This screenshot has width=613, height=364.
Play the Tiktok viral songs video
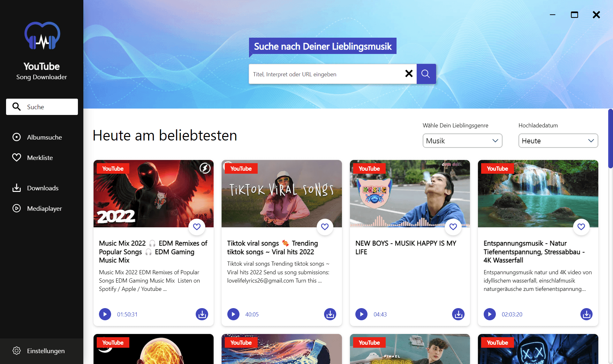pos(233,314)
